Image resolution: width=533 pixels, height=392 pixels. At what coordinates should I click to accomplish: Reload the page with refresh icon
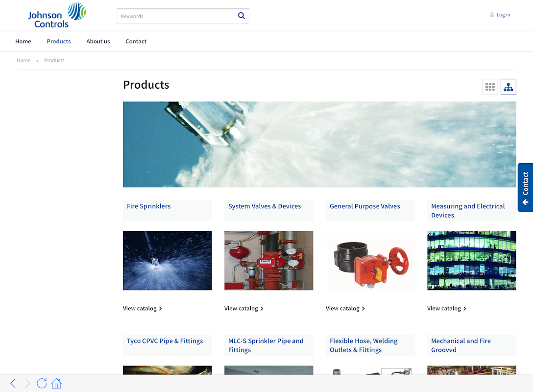pos(42,383)
